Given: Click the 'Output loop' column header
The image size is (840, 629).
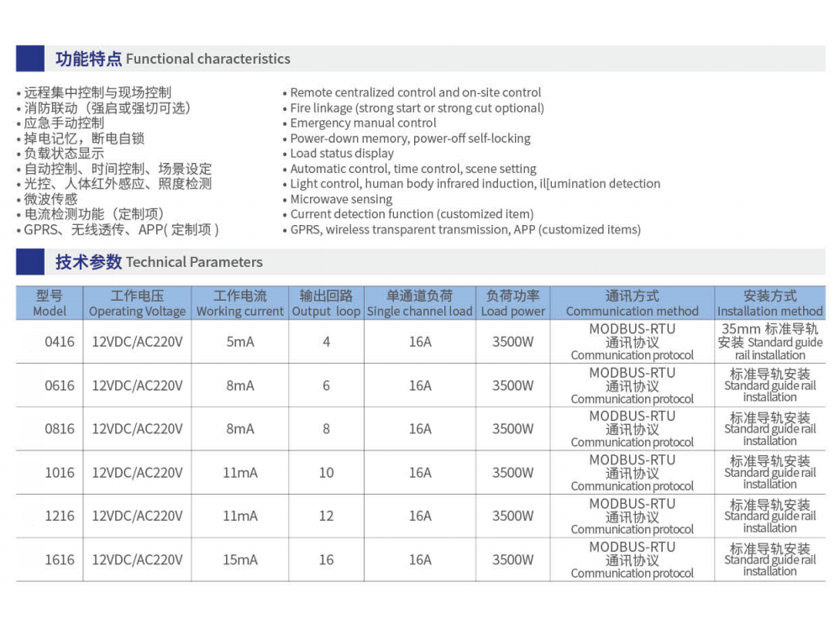Looking at the screenshot, I should pos(326,303).
